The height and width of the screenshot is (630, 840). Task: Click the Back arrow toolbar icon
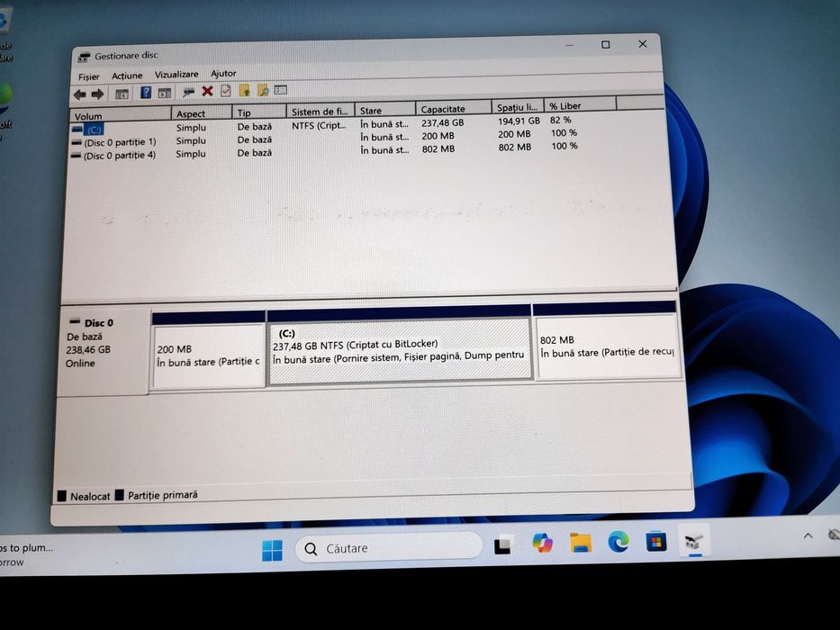click(x=80, y=94)
